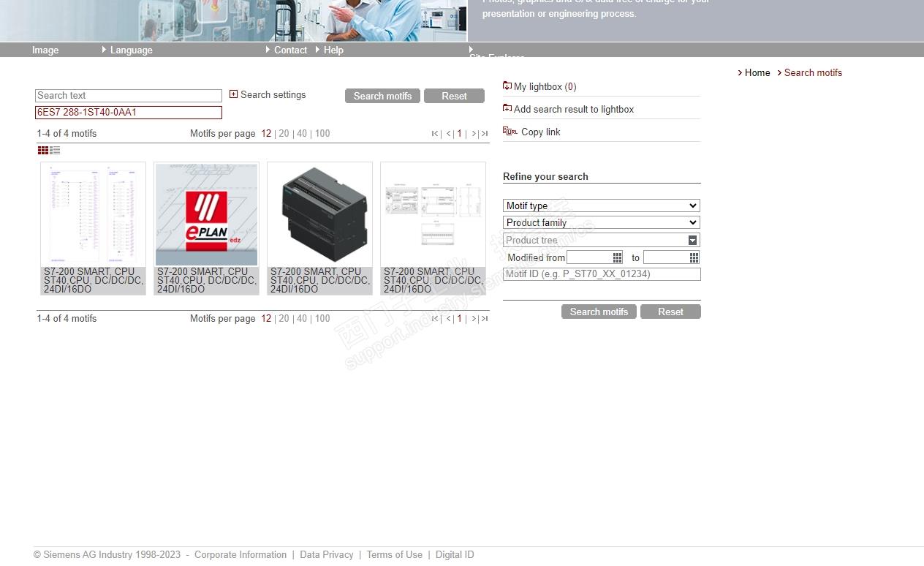This screenshot has width=924, height=566.
Task: Go to last page, top pager
Action: [485, 134]
